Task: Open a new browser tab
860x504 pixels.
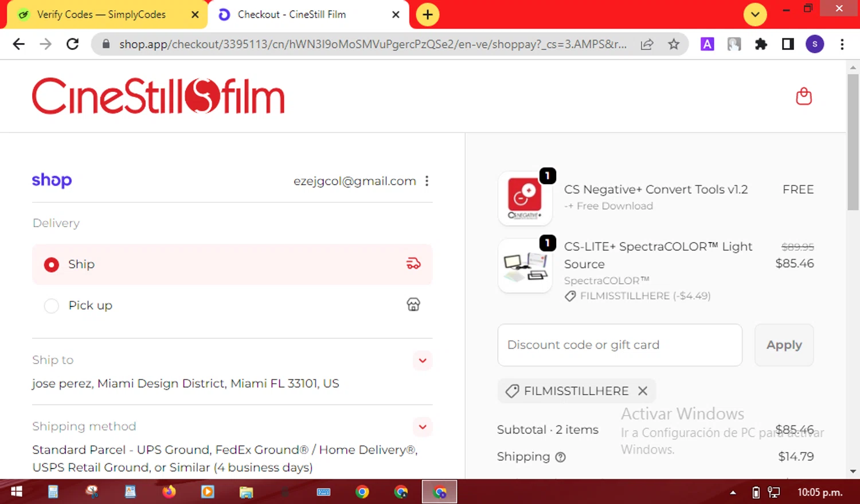Action: 428,15
